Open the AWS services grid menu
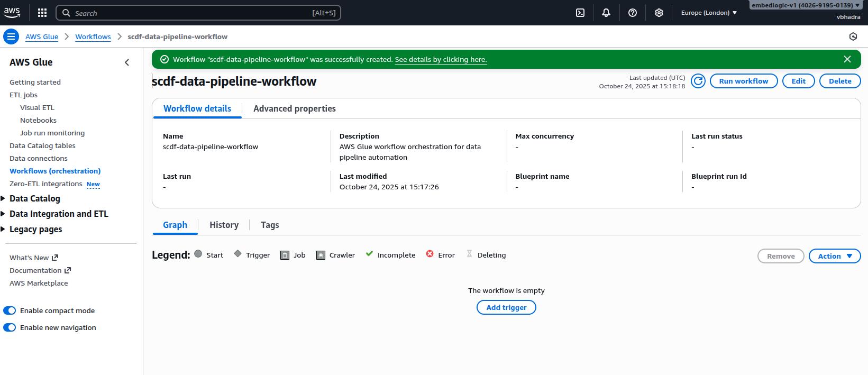Viewport: 868px width, 375px height. tap(42, 13)
